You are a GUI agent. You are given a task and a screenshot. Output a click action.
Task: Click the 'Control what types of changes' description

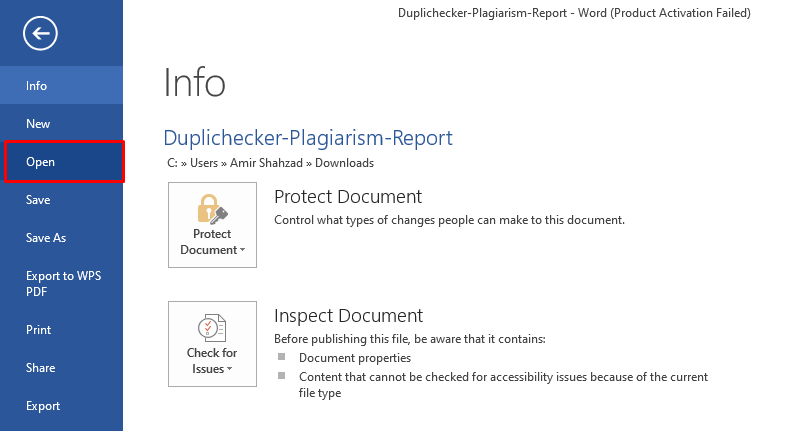click(x=449, y=220)
